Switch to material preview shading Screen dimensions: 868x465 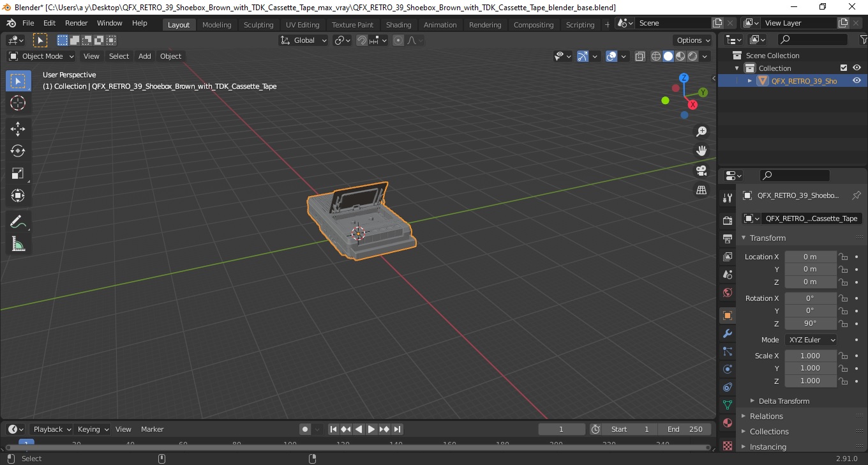pyautogui.click(x=680, y=56)
